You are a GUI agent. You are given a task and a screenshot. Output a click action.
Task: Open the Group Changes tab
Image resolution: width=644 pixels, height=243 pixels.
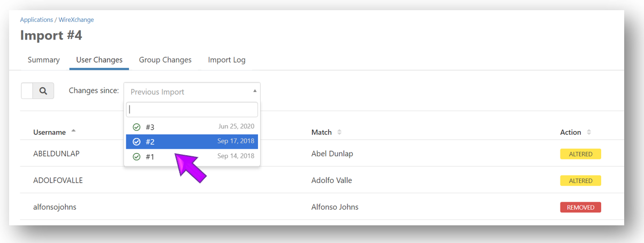coord(165,60)
